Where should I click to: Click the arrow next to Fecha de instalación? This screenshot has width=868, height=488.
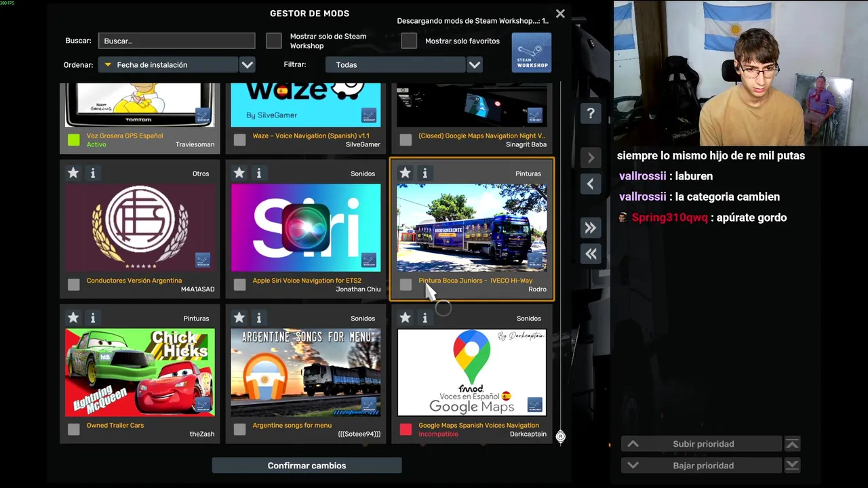[x=248, y=65]
